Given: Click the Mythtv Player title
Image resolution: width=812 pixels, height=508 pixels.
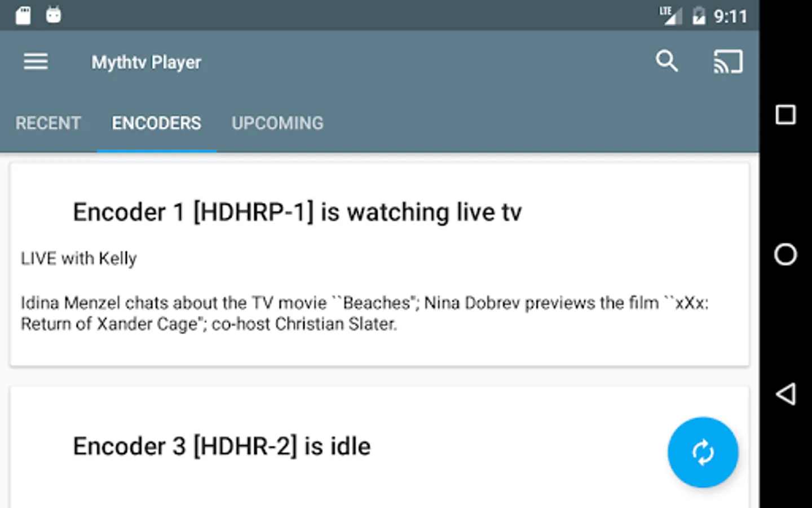Looking at the screenshot, I should (146, 62).
